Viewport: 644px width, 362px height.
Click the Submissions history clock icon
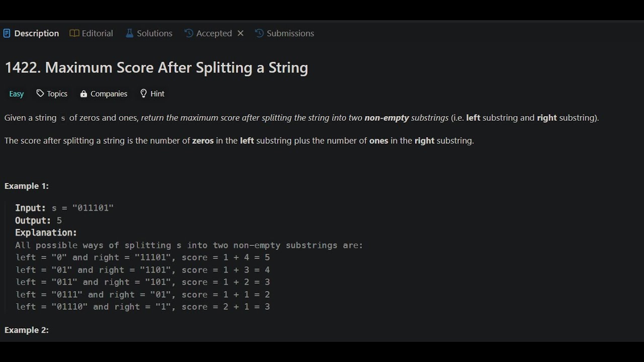click(x=259, y=34)
